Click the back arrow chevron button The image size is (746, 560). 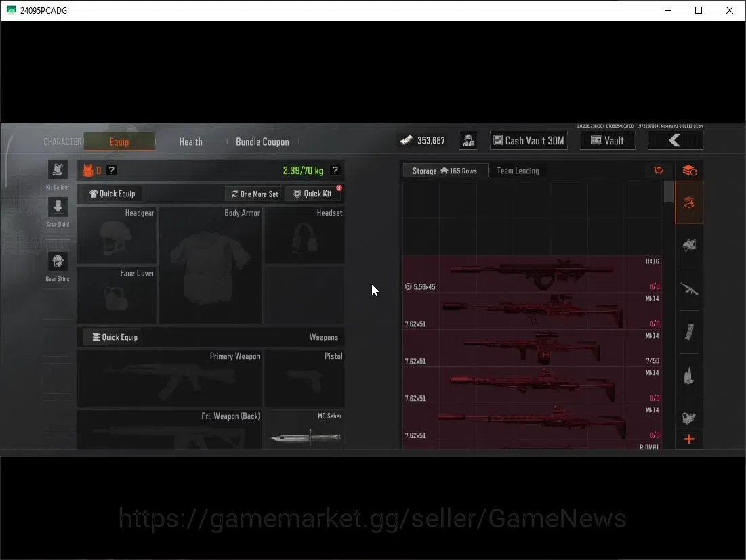(x=675, y=141)
